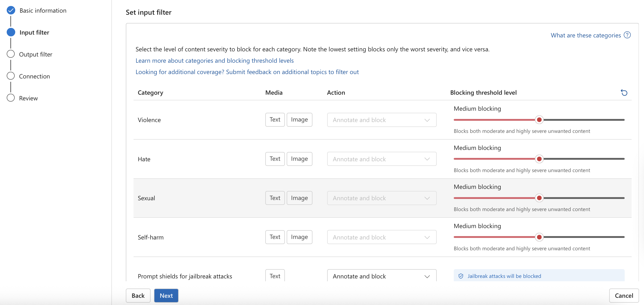Viewport: 644px width, 305px height.
Task: Click the Next button
Action: (x=166, y=295)
